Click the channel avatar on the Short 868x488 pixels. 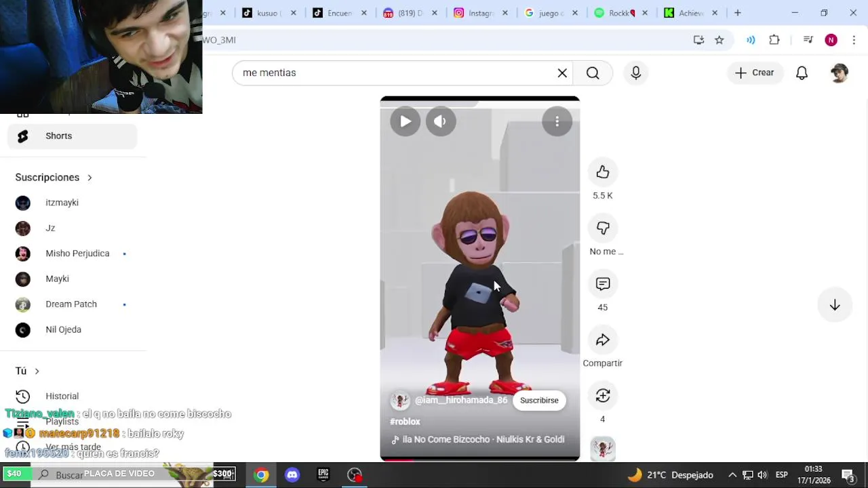[400, 401]
